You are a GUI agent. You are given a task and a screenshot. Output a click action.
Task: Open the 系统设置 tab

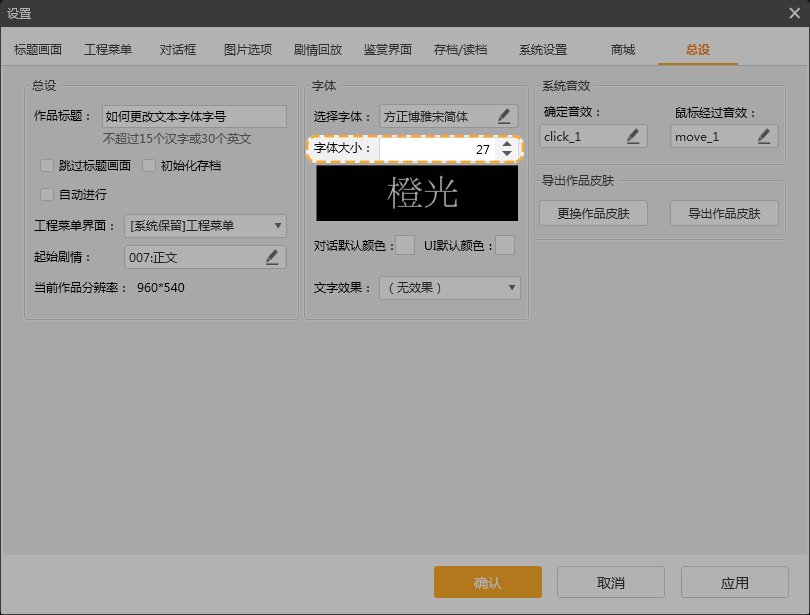point(543,50)
